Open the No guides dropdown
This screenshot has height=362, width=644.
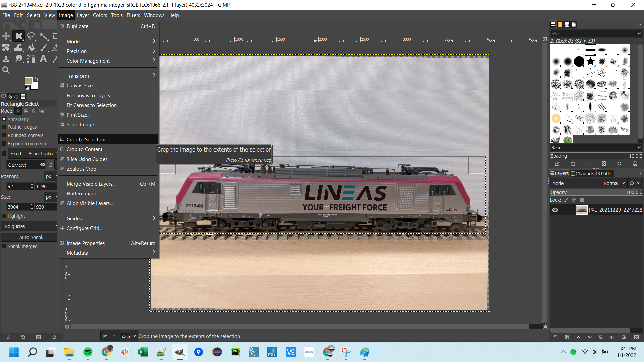point(30,226)
